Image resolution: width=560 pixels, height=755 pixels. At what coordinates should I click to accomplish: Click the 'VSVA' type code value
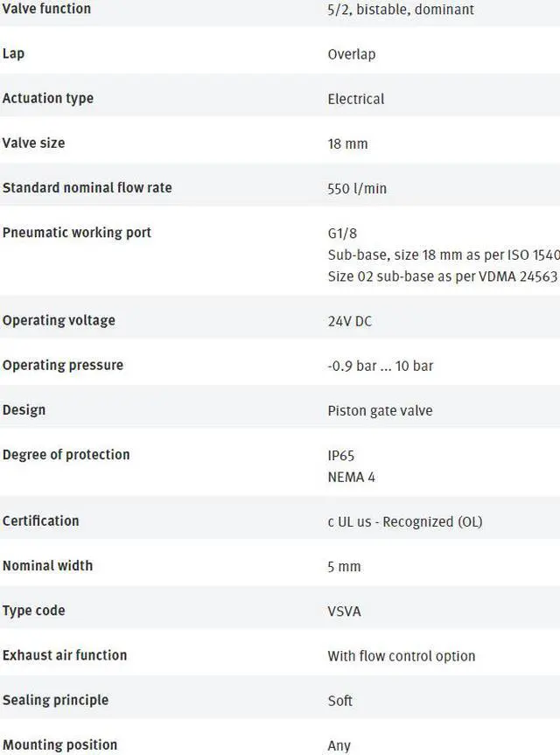click(344, 611)
